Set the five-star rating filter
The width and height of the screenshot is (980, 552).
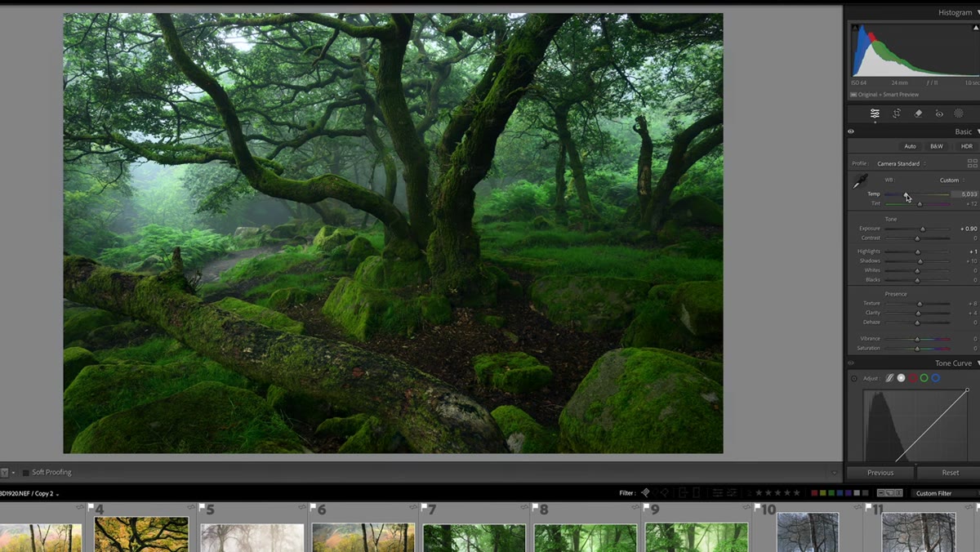[x=796, y=492]
